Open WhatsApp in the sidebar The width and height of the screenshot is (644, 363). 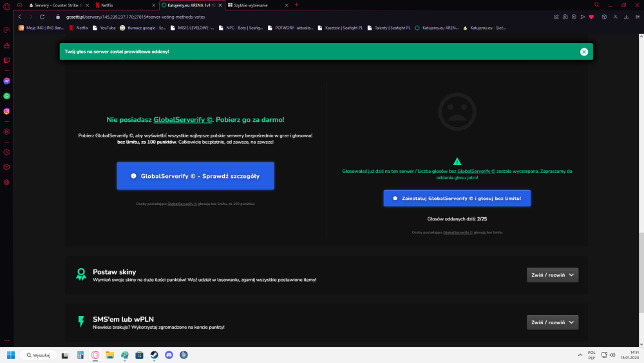coord(6,96)
